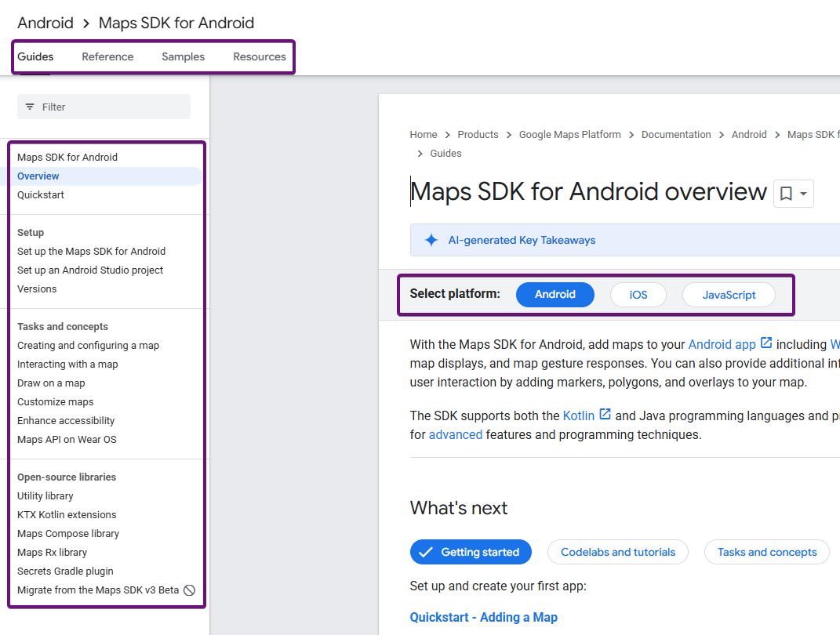Viewport: 840px width, 635px height.
Task: Select the Android platform option
Action: 555,294
